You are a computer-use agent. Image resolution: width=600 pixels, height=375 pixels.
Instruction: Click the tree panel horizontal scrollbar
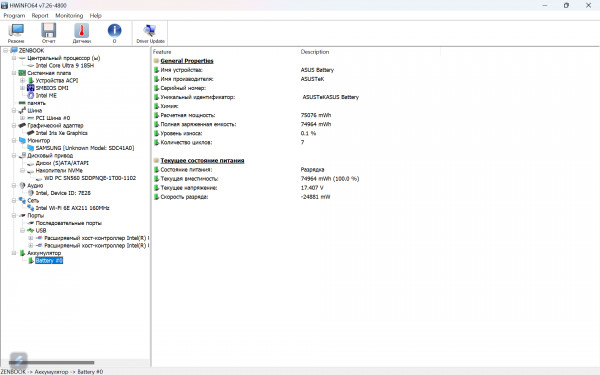click(51, 362)
